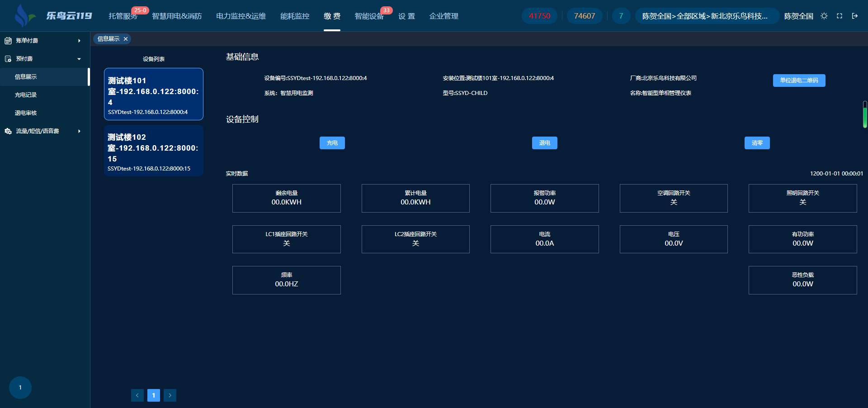Click the theme brightness sun icon
The image size is (868, 408).
[x=824, y=16]
